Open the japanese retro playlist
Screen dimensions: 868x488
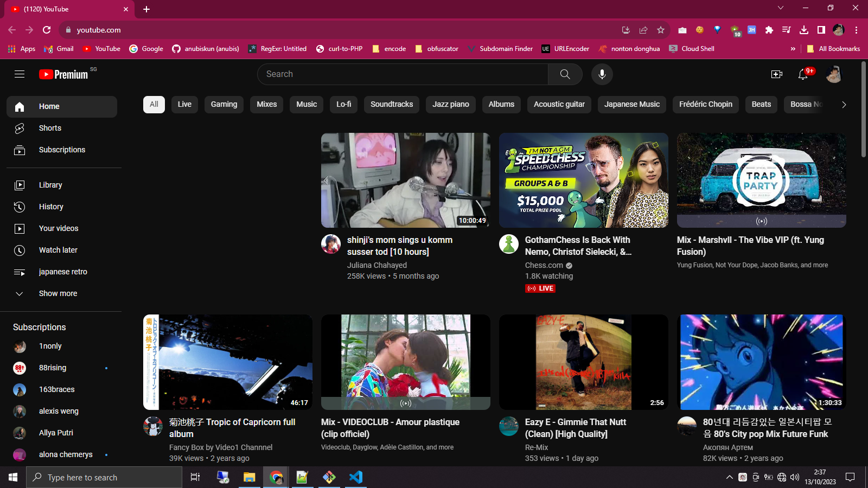point(62,272)
